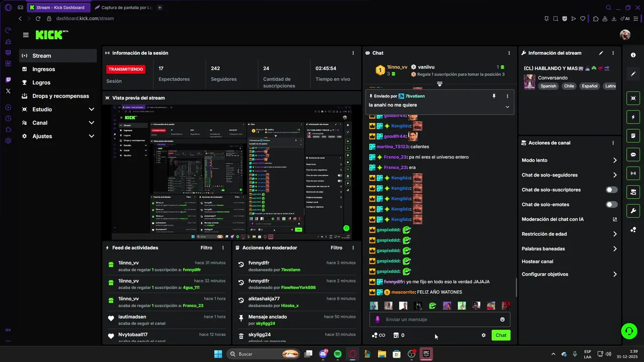Click the Aria AI icon in browser toolbar
Screen dimensions: 644x362
[625, 19]
